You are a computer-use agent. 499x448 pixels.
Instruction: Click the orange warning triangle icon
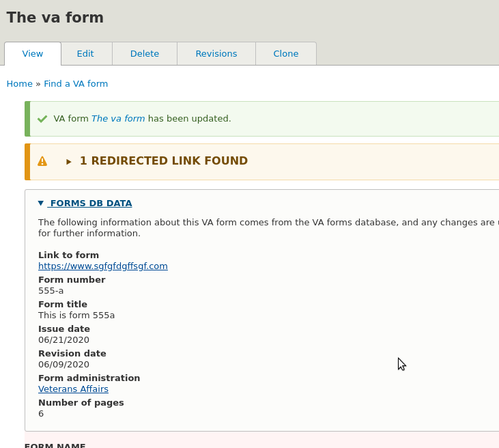[42, 161]
